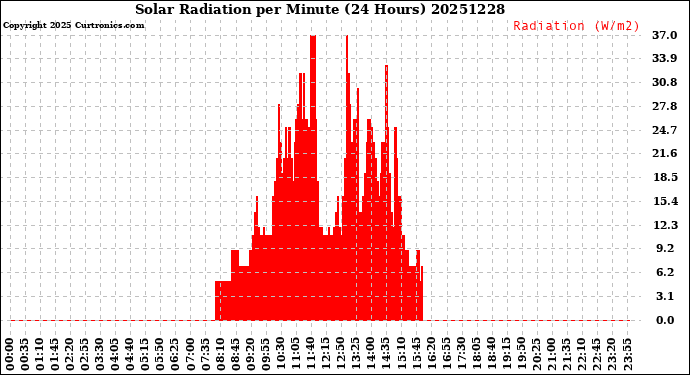Click the x-axis time label 15:10
The height and width of the screenshot is (375, 690).
point(401,355)
